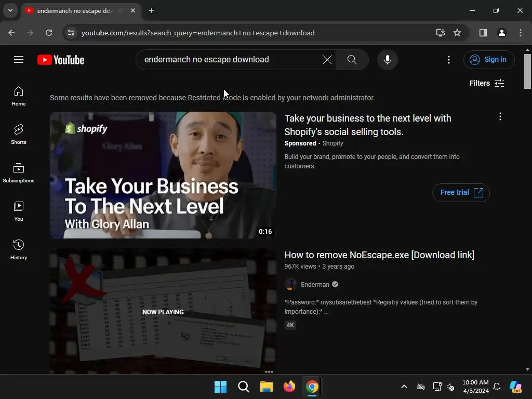The height and width of the screenshot is (399, 532).
Task: Open Subscriptions in the sidebar
Action: click(x=19, y=172)
